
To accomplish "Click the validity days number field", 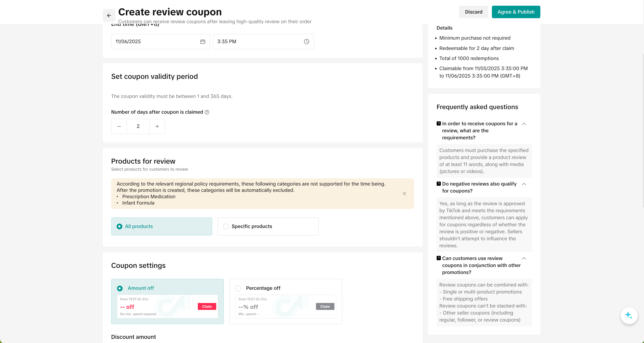I will pyautogui.click(x=138, y=126).
